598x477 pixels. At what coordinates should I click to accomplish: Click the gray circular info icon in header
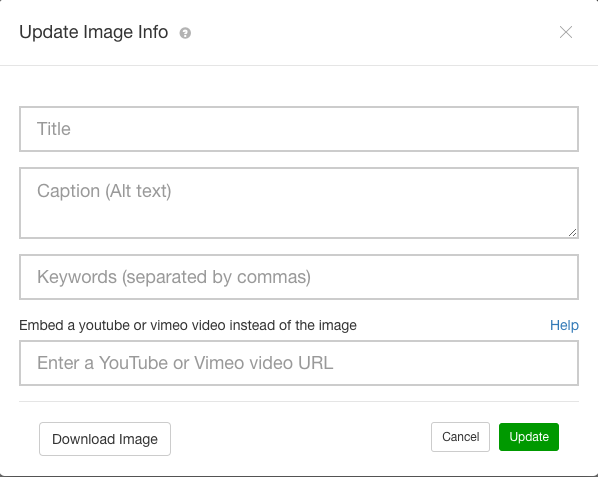pos(185,33)
